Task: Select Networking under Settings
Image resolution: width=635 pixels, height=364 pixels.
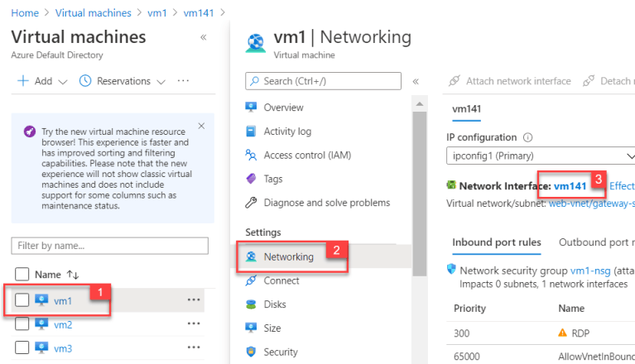Action: click(x=289, y=256)
